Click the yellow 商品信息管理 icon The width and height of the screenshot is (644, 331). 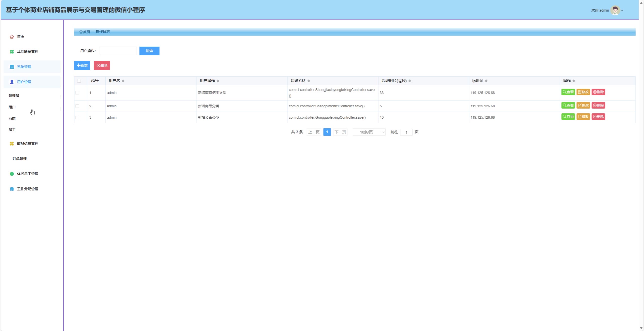tap(12, 144)
